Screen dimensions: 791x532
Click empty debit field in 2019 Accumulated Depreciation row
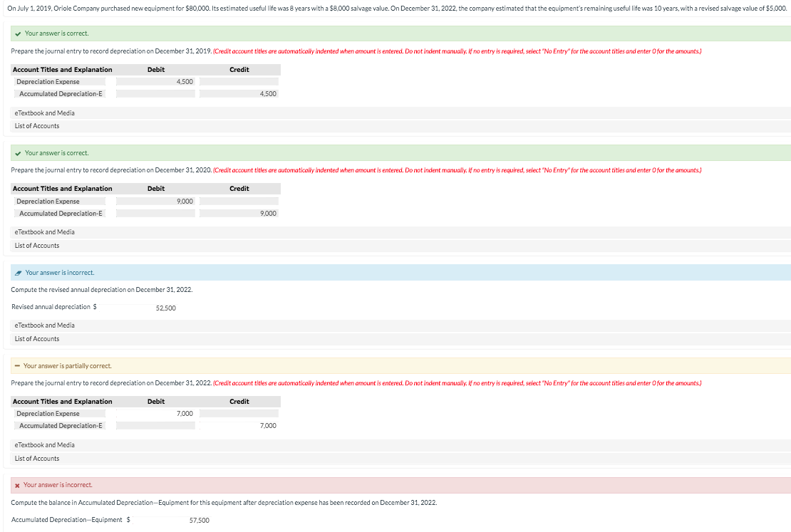click(155, 94)
